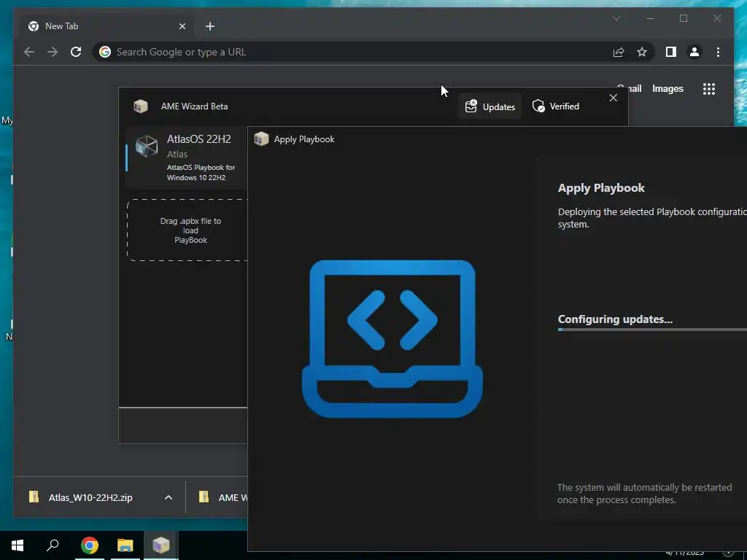Viewport: 747px width, 560px height.
Task: Select the AtlasOS 22H2 playbook entry
Action: pos(186,157)
